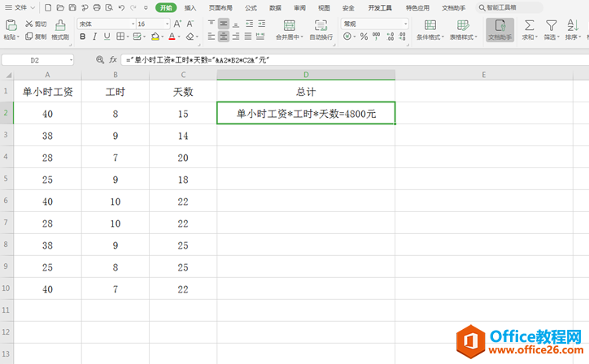Switch to the 插入 tab
The image size is (589, 364).
(x=190, y=7)
